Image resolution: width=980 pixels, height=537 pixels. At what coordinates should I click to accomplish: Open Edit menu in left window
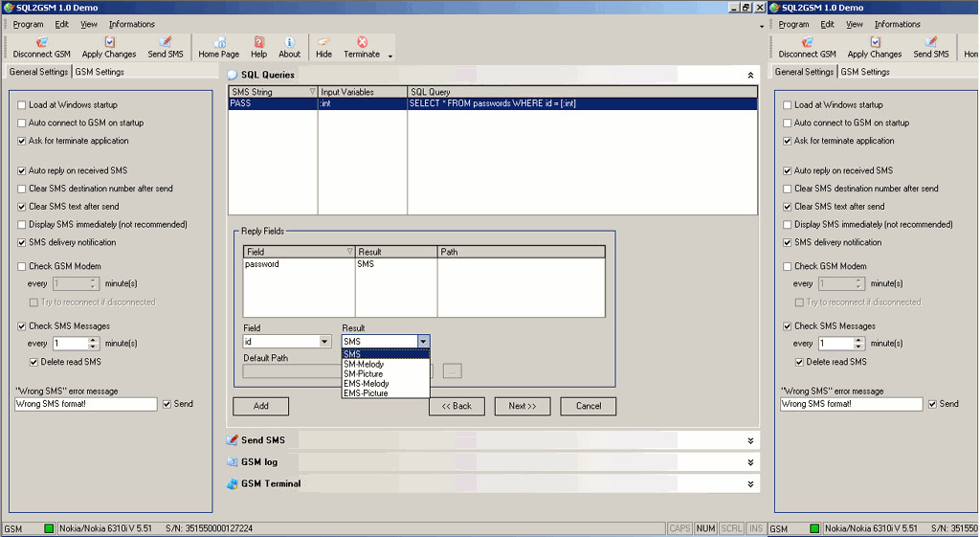click(x=62, y=24)
